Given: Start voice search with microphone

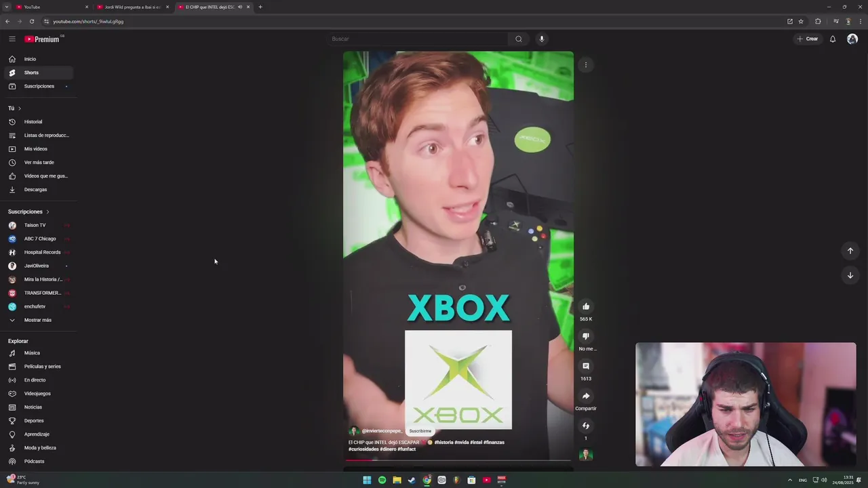Looking at the screenshot, I should pos(542,39).
